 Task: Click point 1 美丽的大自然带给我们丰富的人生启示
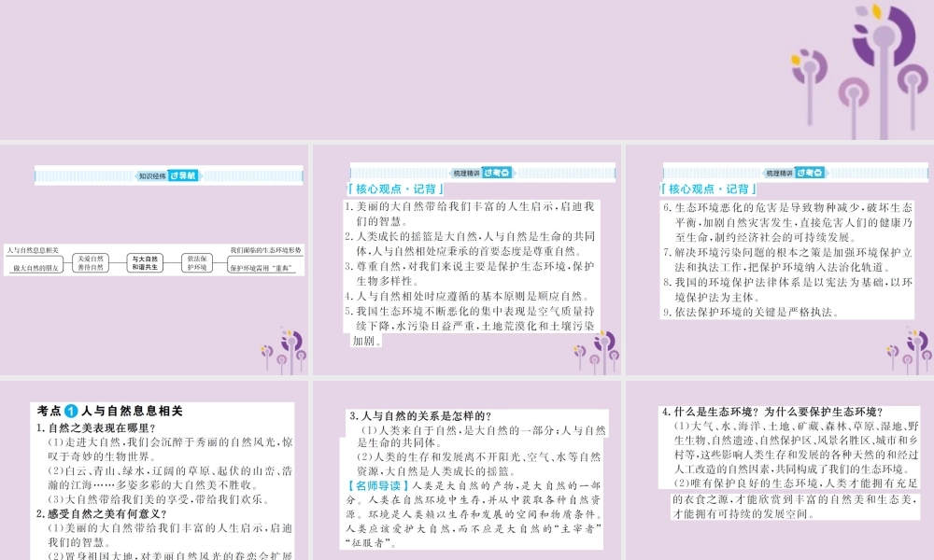pos(470,214)
